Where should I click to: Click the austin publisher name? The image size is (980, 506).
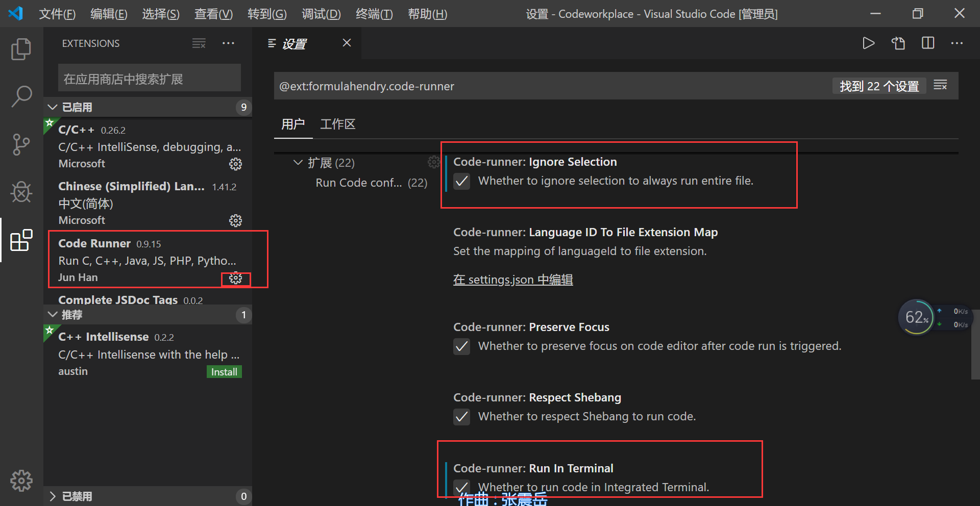tap(73, 371)
